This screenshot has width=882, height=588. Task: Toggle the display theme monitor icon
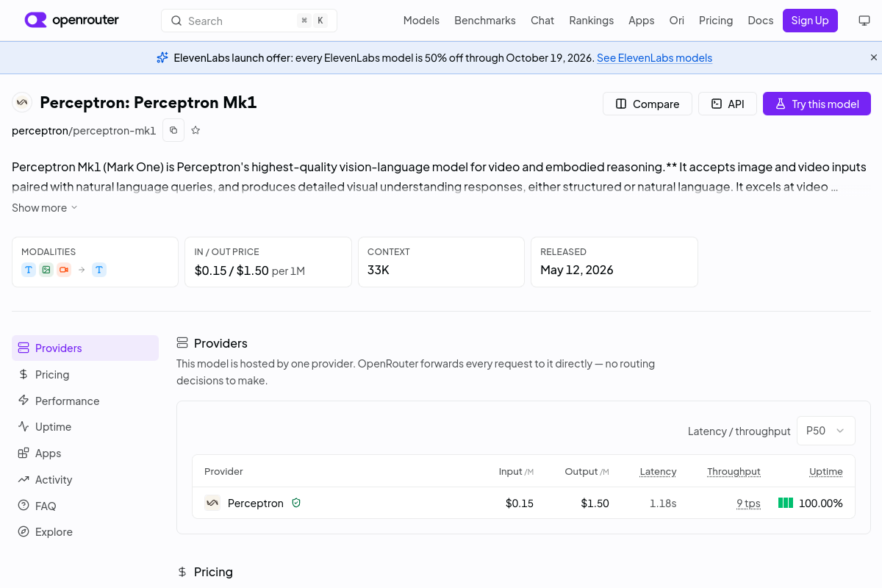pyautogui.click(x=864, y=21)
